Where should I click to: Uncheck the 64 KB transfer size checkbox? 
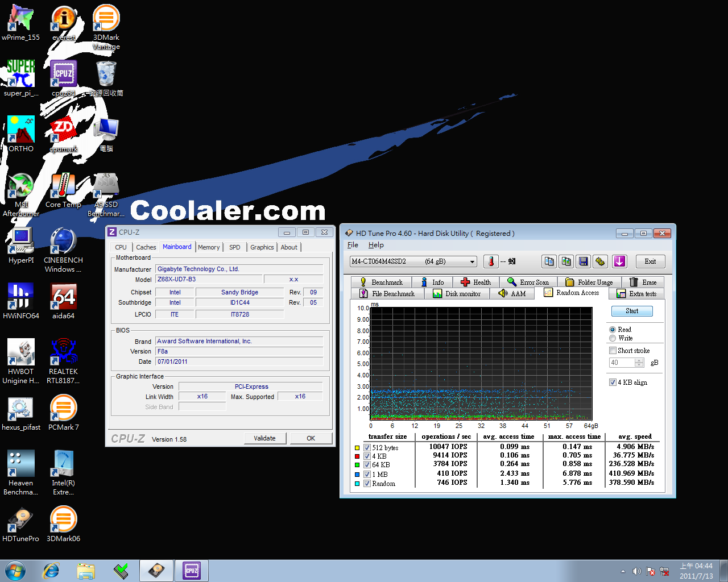coord(367,465)
